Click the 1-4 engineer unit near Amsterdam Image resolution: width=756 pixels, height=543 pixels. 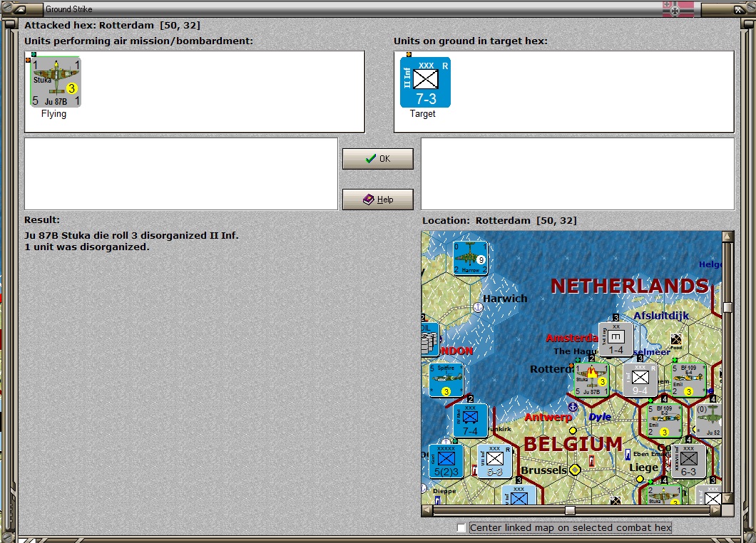[x=615, y=339]
